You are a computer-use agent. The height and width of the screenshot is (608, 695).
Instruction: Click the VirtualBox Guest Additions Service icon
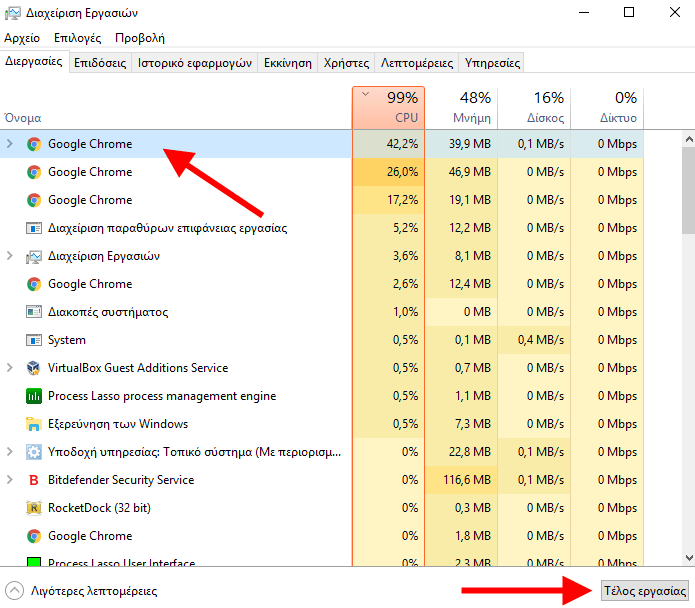[x=34, y=368]
